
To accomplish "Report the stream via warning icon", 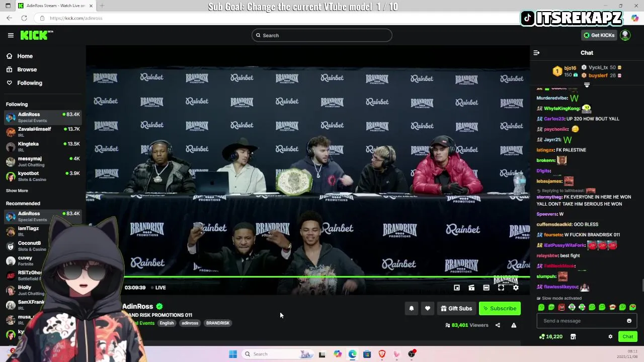I will (514, 325).
